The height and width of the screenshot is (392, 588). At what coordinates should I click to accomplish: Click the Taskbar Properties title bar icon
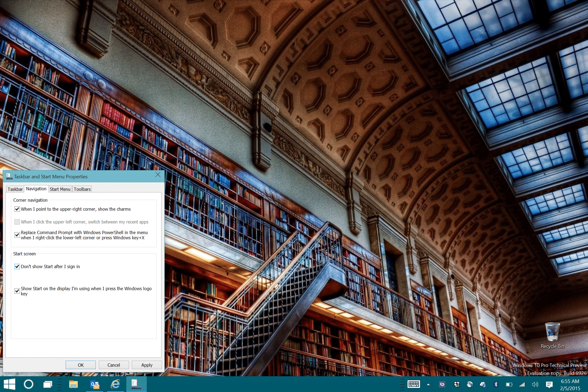click(x=9, y=176)
